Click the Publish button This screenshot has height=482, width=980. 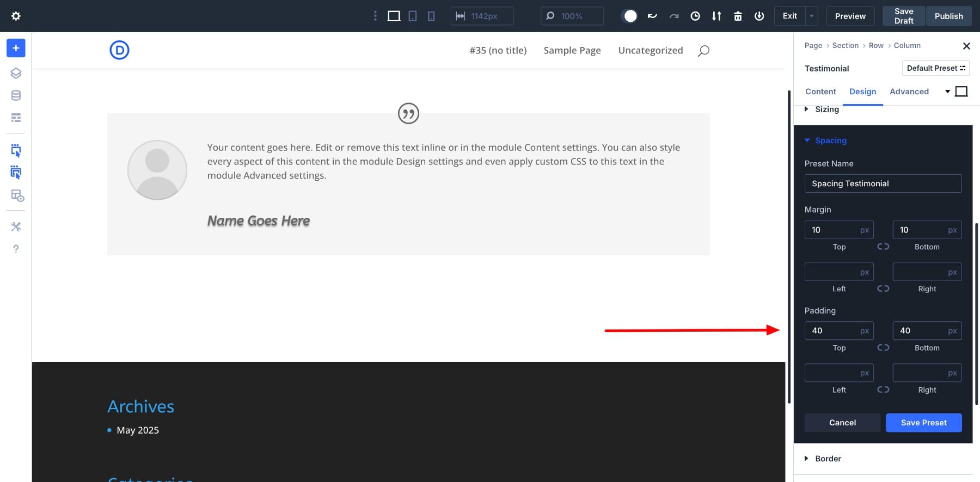coord(948,16)
